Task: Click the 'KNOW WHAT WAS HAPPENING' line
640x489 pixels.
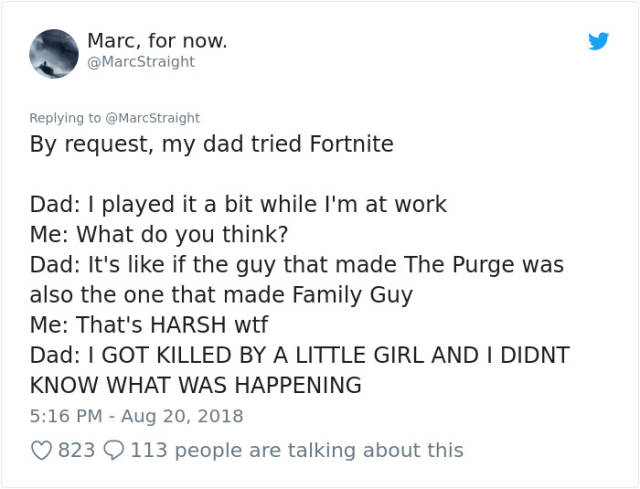Action: pos(195,385)
